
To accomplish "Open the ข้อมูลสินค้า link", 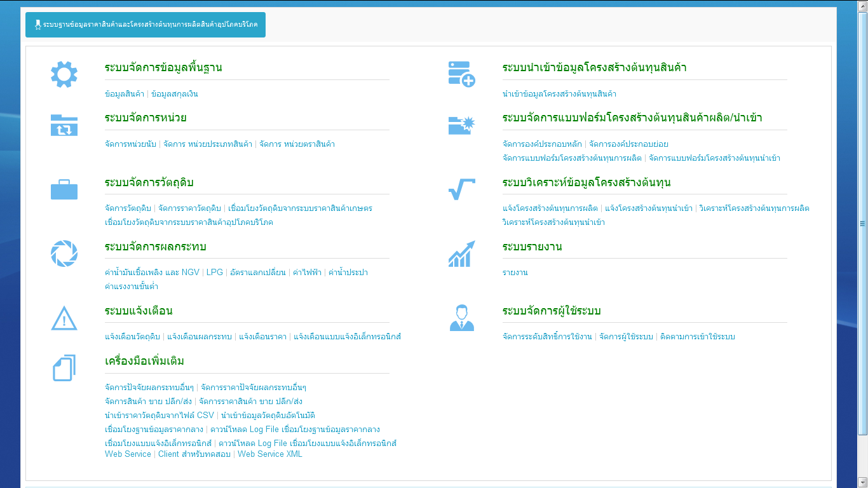I will pyautogui.click(x=125, y=94).
